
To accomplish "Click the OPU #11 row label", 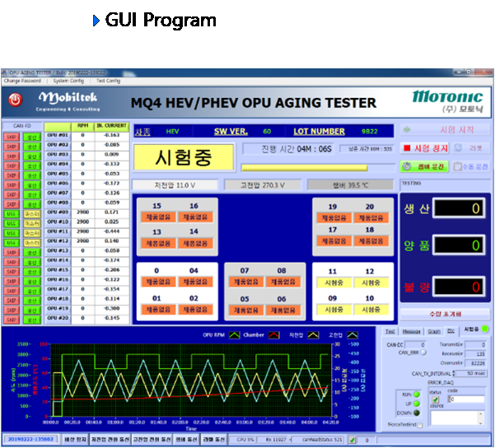I will click(x=58, y=231).
